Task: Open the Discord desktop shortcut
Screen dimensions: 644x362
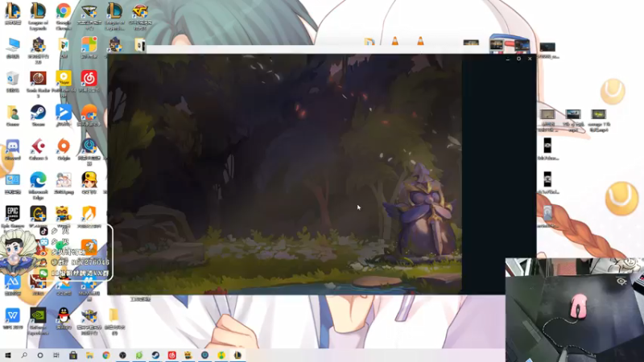Action: pos(13,146)
